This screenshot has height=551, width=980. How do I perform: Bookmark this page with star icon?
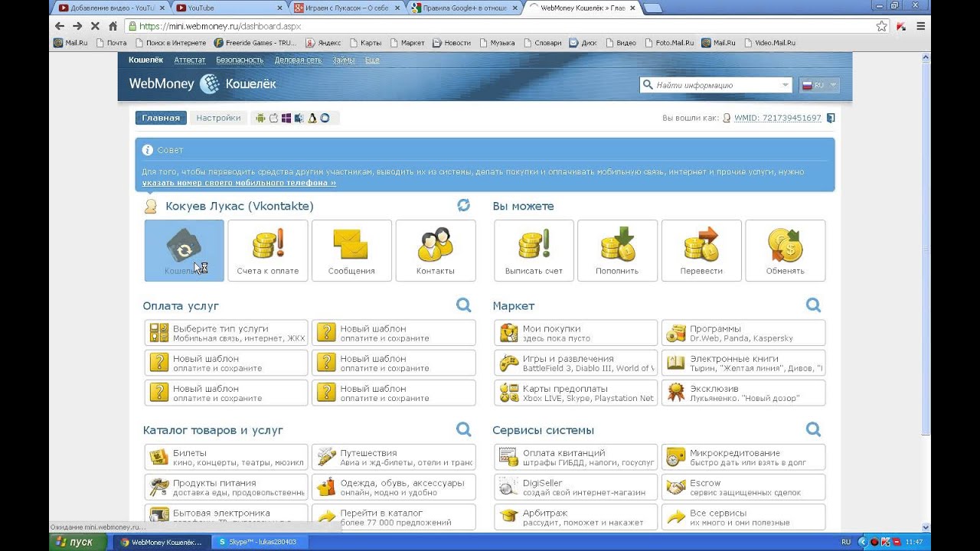coord(881,26)
